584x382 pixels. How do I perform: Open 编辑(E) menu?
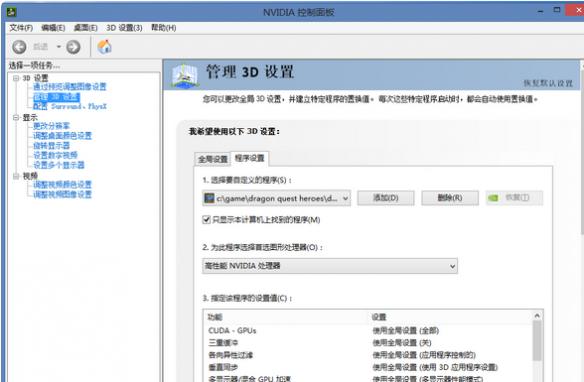(53, 28)
